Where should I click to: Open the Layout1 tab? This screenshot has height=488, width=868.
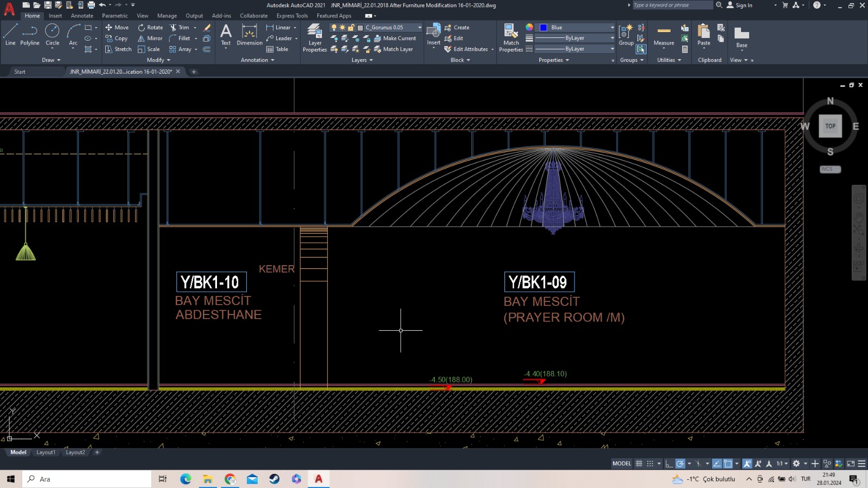coord(46,452)
